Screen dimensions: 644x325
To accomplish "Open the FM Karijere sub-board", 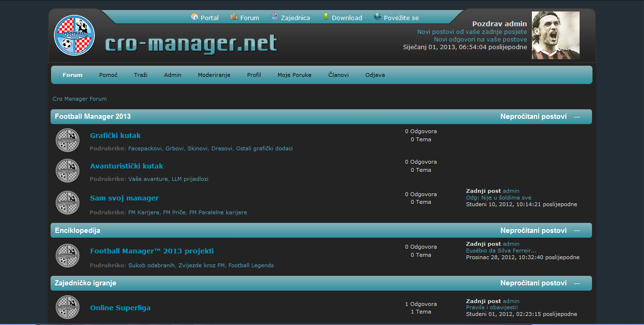I will click(144, 212).
